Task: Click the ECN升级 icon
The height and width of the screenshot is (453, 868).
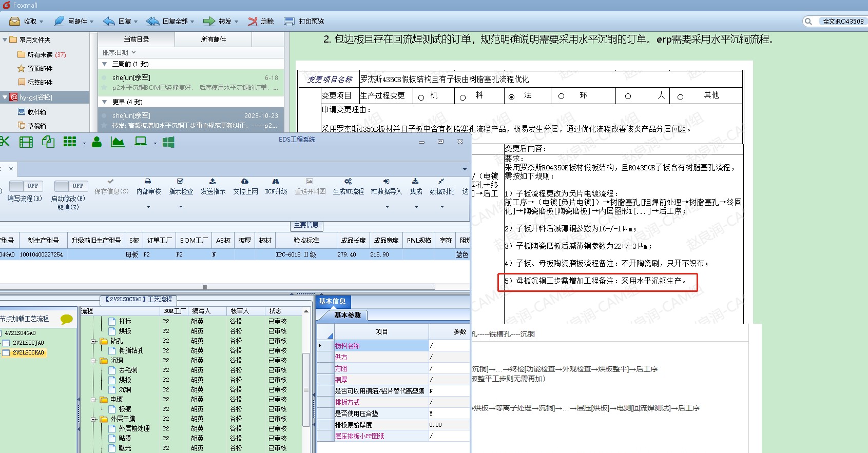Action: (276, 182)
